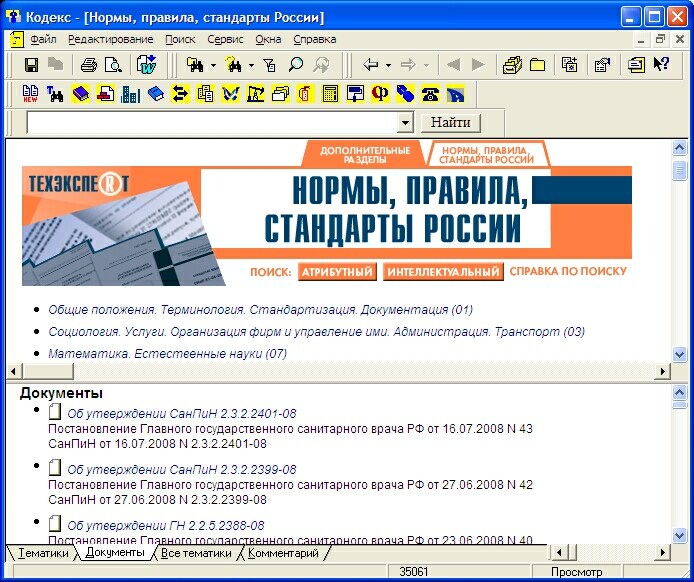The height and width of the screenshot is (582, 694).
Task: Click the binoculars folder search icon
Action: (195, 65)
